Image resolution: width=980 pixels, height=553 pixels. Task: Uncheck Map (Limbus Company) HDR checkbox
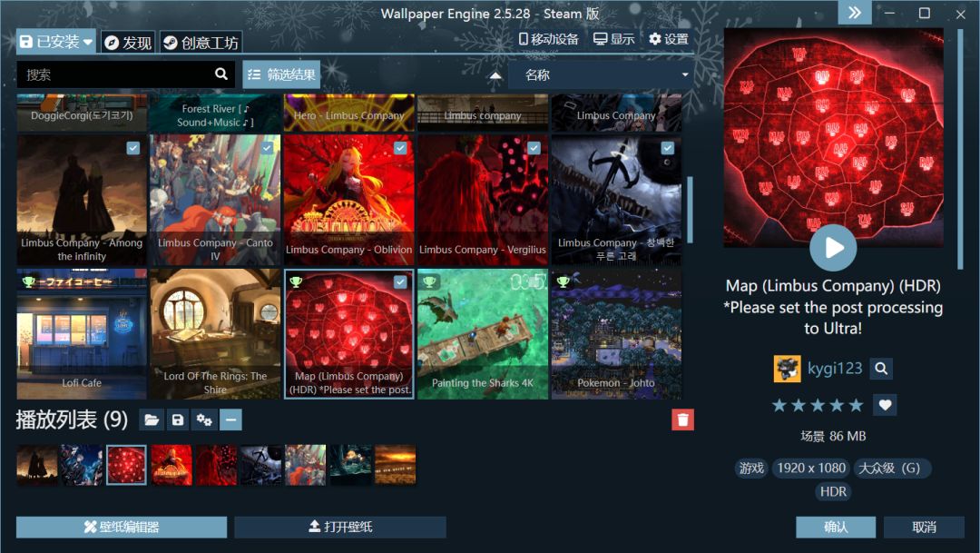pos(401,281)
